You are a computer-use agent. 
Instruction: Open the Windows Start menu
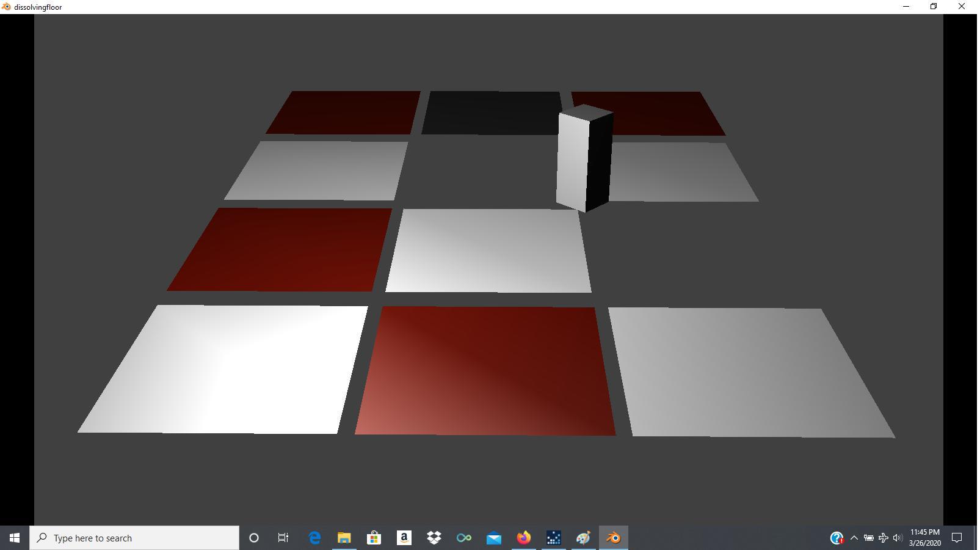click(x=15, y=538)
